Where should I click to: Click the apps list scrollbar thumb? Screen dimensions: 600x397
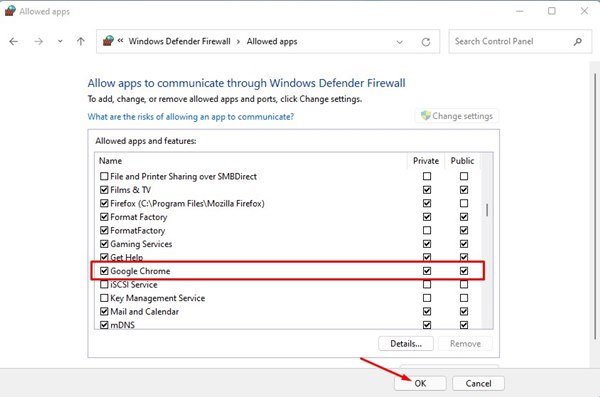tap(487, 210)
